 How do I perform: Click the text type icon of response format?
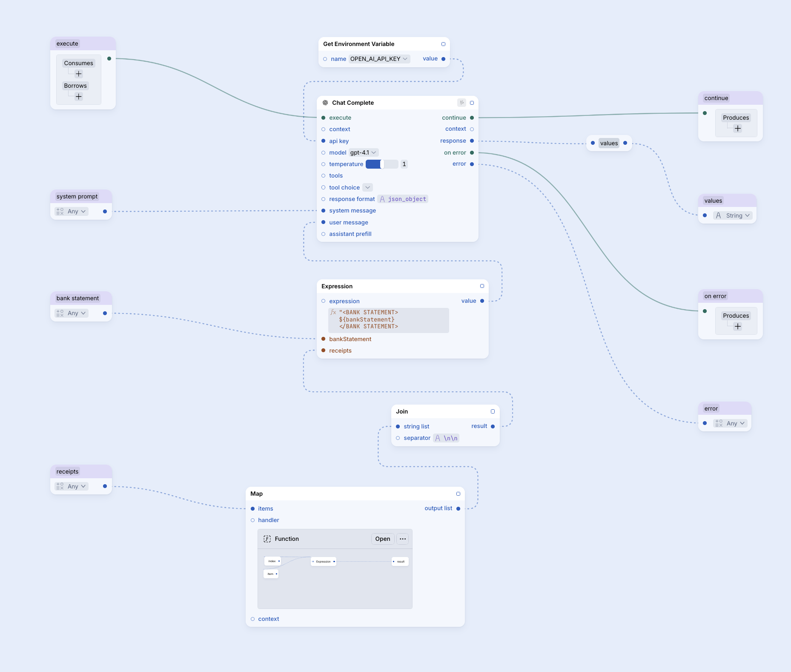click(382, 199)
